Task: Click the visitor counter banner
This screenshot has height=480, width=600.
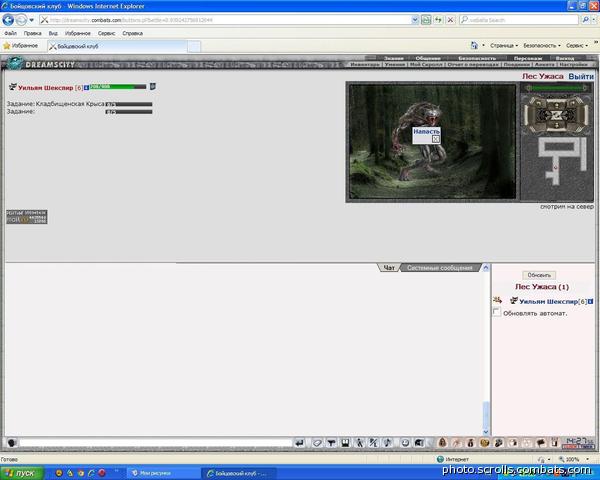Action: pos(27,217)
